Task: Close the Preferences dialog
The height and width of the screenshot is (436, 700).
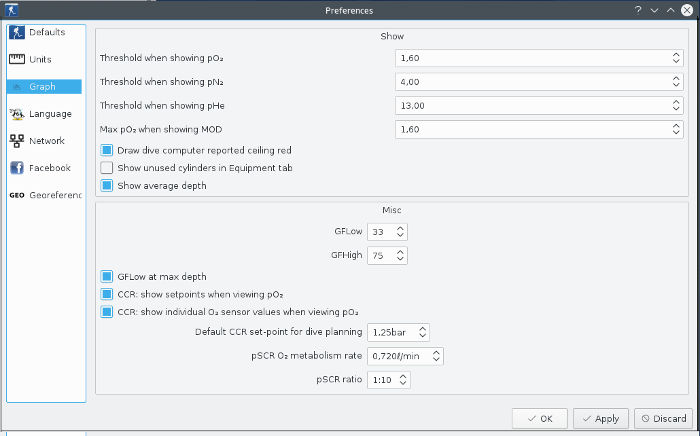Action: (687, 10)
